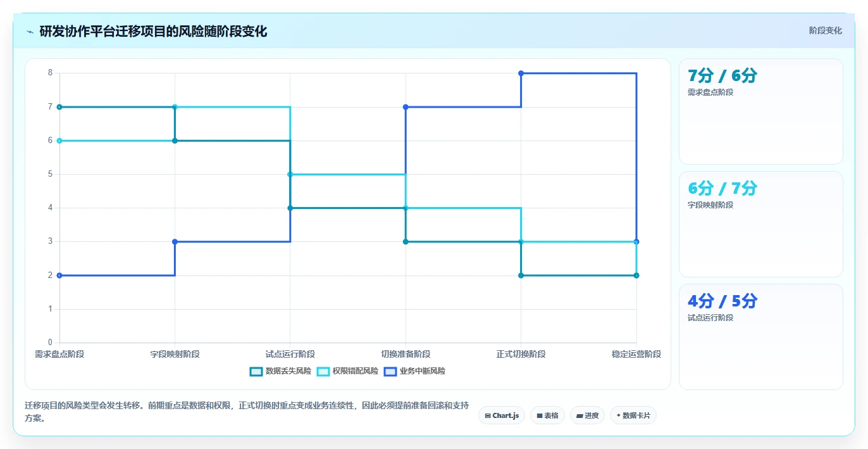The height and width of the screenshot is (449, 868).
Task: Click the title 研发协作平台迁移项目的风险随阶段变化
Action: tap(153, 31)
